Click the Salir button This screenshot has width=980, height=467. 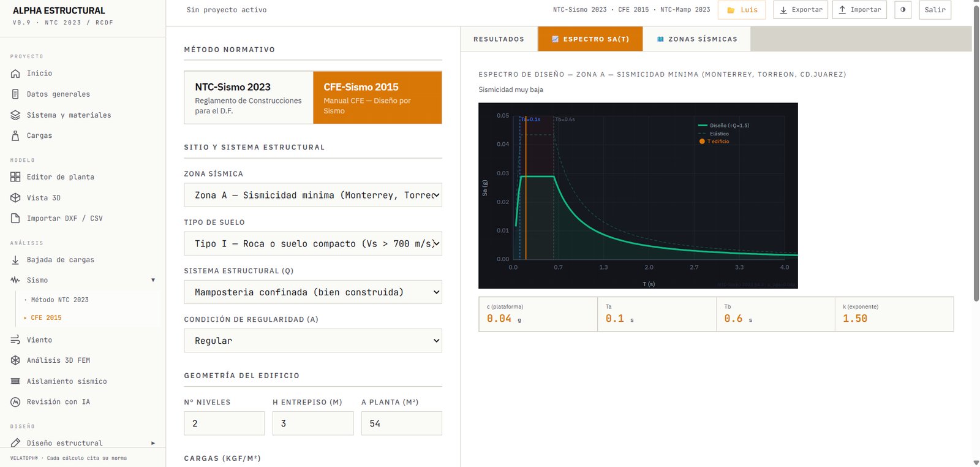click(935, 10)
